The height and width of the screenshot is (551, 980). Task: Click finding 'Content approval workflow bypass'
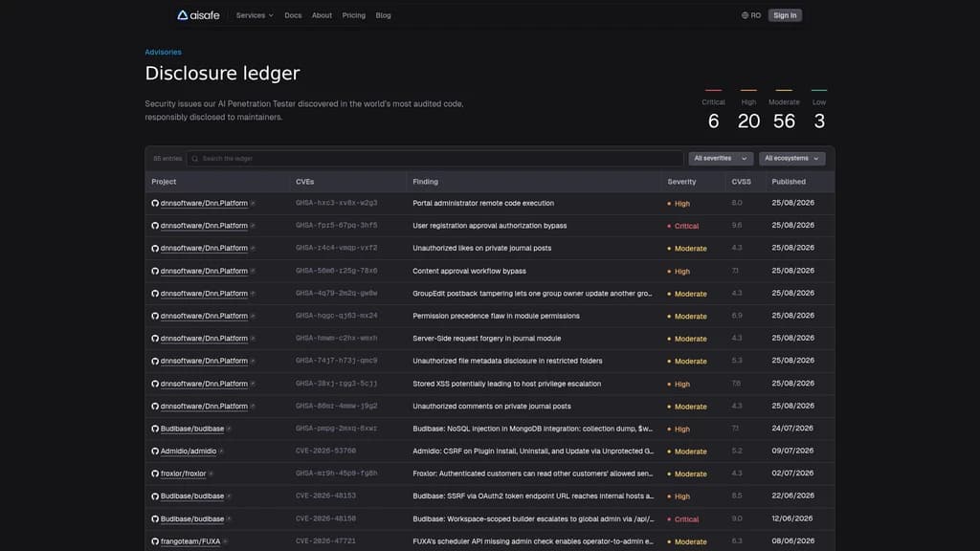pos(469,271)
